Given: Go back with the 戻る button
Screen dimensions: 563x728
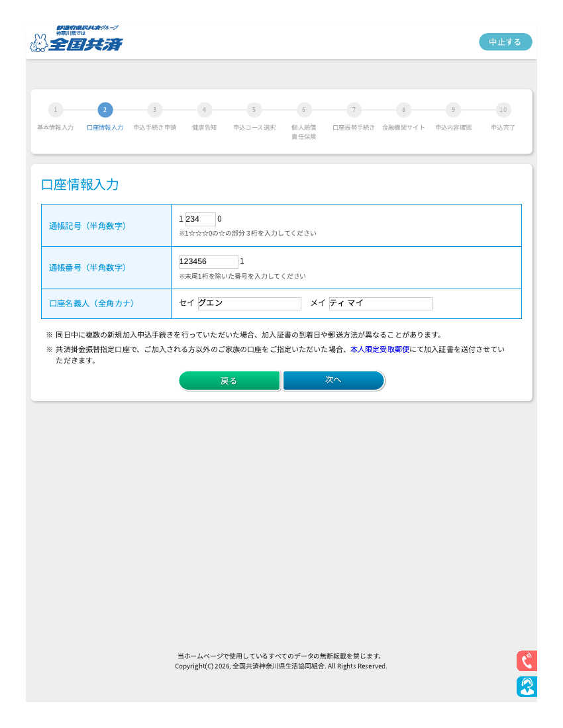Looking at the screenshot, I should pyautogui.click(x=229, y=381).
